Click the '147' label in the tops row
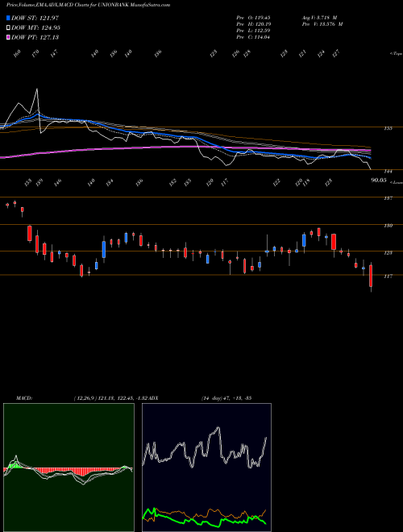This screenshot has width=403, height=532. point(54,53)
